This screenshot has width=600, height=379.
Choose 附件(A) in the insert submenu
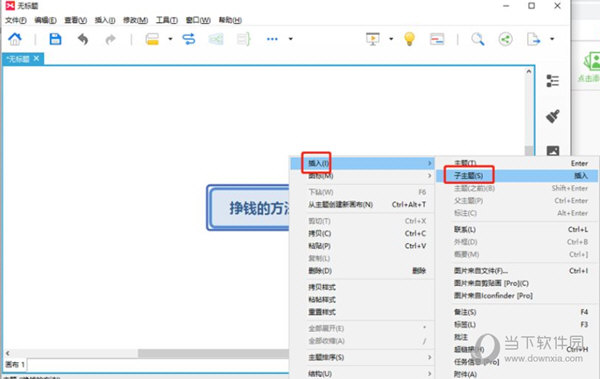(517, 374)
